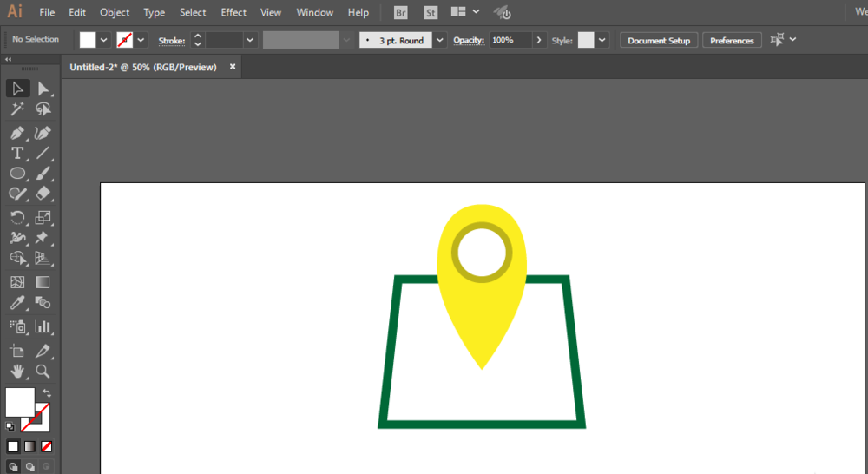The image size is (868, 474).
Task: Click the Preferences button
Action: [x=732, y=41]
